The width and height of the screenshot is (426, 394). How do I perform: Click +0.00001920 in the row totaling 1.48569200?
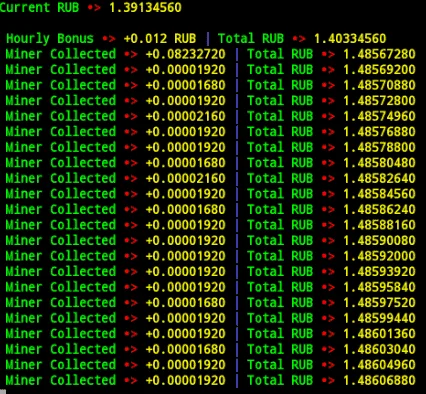click(x=186, y=70)
